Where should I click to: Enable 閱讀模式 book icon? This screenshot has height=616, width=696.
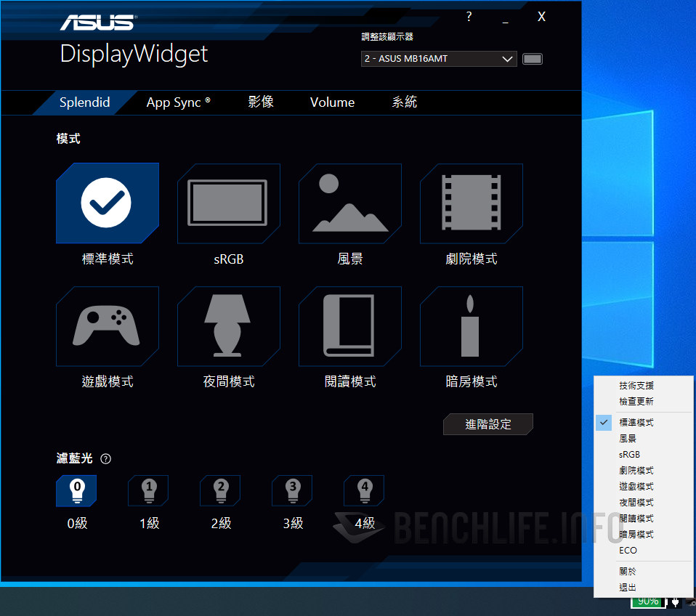click(x=349, y=326)
